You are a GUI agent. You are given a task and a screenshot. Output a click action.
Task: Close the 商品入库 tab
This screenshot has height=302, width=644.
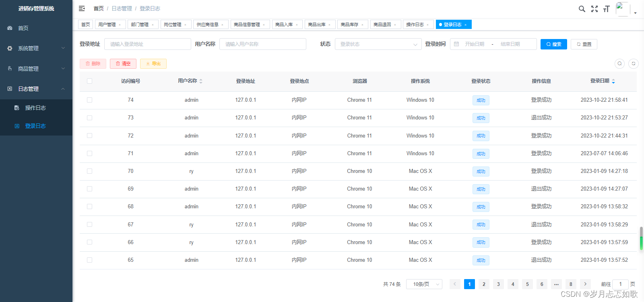(x=297, y=25)
